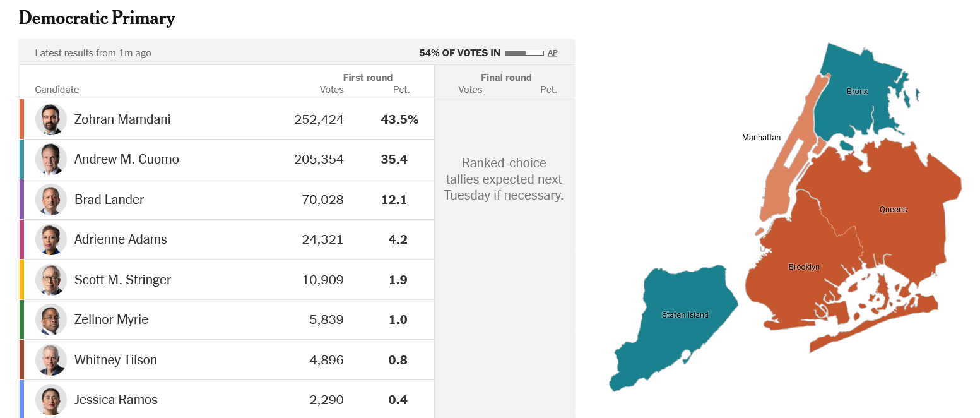The width and height of the screenshot is (980, 418).
Task: Click the Democratic Primary heading
Action: coord(97,18)
